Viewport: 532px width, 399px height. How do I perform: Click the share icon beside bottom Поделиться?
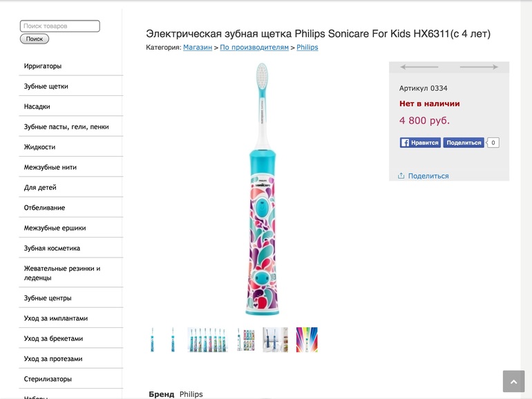coord(401,176)
